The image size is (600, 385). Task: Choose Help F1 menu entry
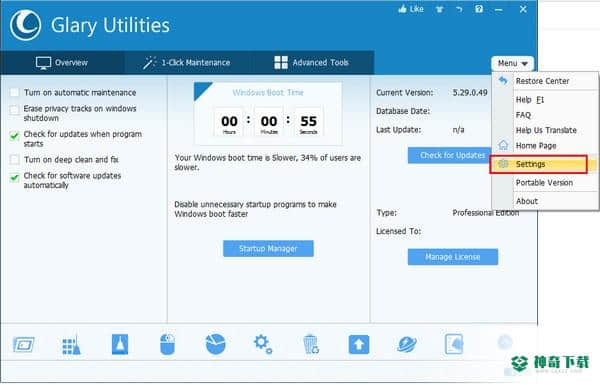545,100
